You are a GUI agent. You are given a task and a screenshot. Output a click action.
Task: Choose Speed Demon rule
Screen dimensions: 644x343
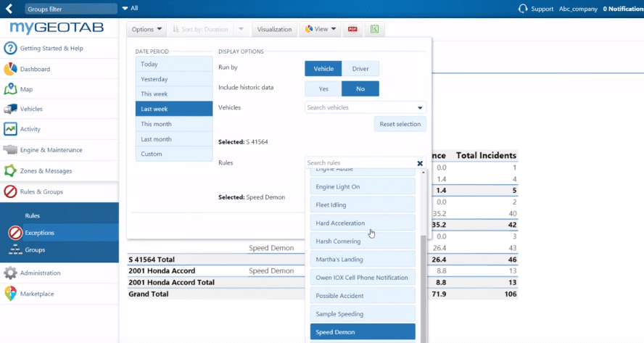coord(363,332)
